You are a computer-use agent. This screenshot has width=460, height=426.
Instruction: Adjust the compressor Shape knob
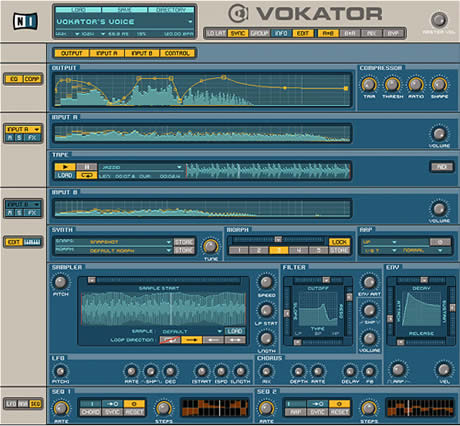(x=439, y=84)
